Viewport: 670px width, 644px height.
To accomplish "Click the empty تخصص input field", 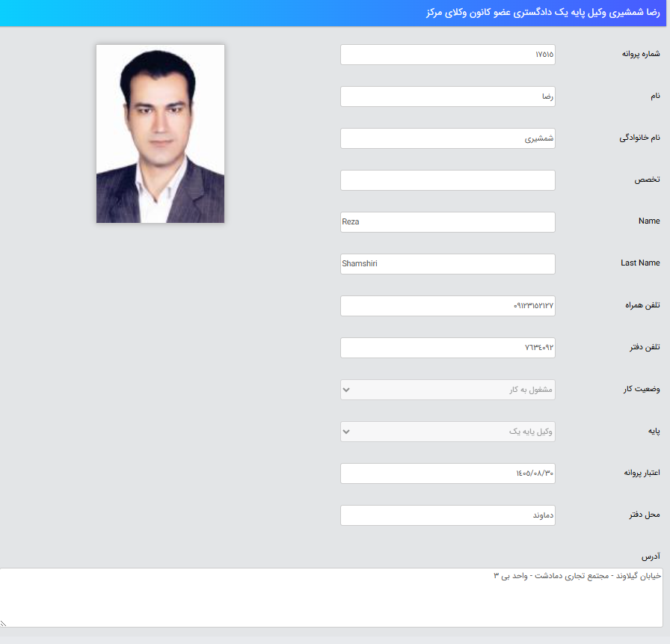I will coord(447,180).
